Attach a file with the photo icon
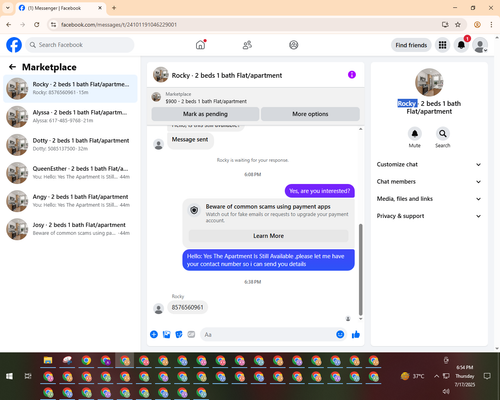 click(x=166, y=334)
